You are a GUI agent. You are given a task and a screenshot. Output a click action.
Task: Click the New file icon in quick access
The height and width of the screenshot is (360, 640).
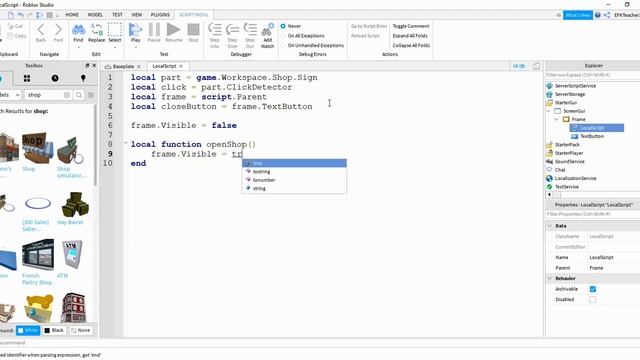[11, 15]
